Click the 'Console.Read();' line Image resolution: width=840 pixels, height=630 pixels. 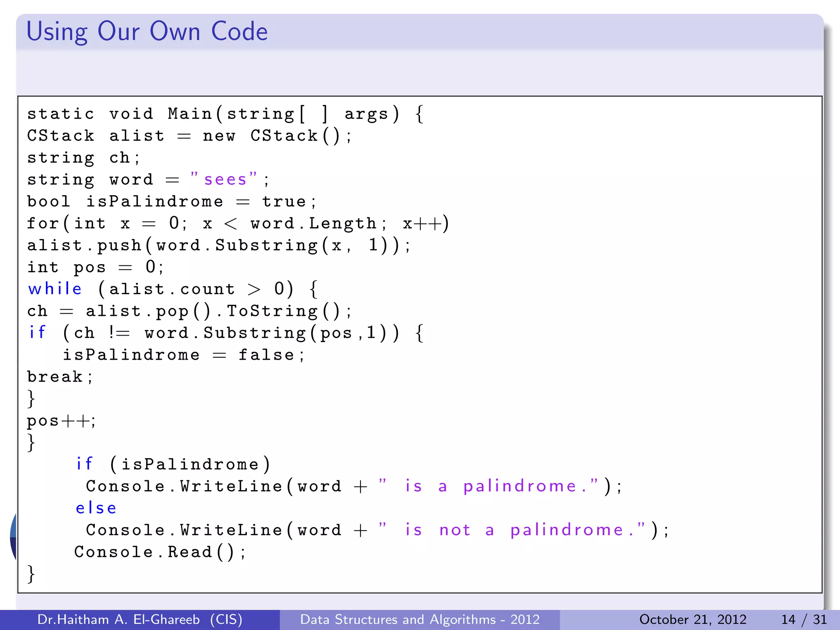160,552
